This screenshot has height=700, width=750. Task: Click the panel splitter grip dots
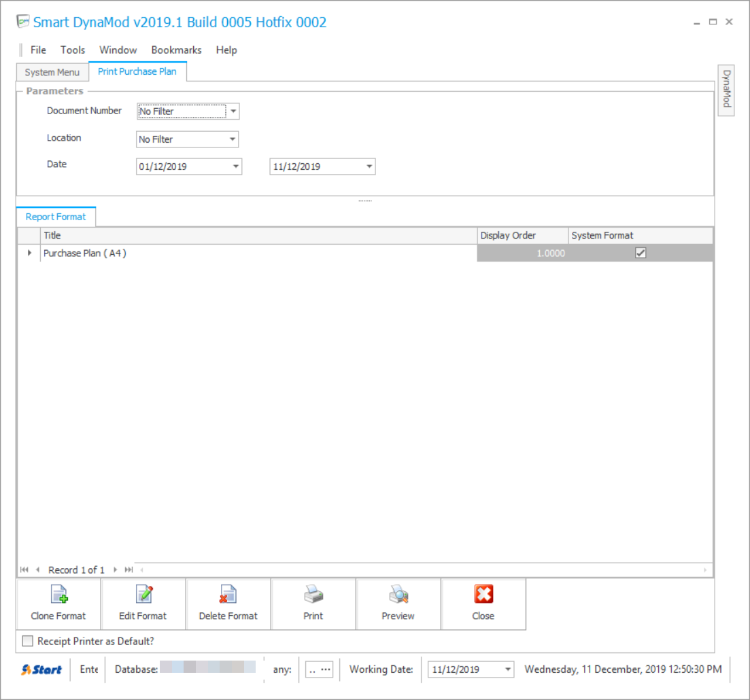(x=365, y=200)
